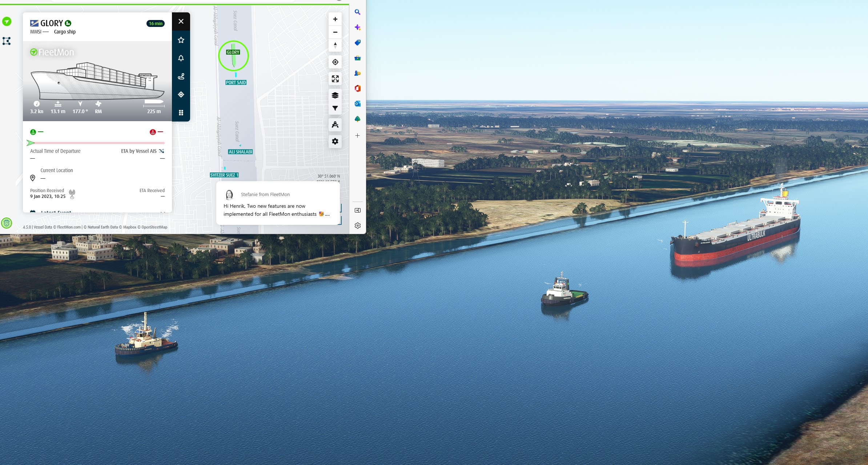
Task: Click the FleetMon.com attribution link
Action: (69, 227)
